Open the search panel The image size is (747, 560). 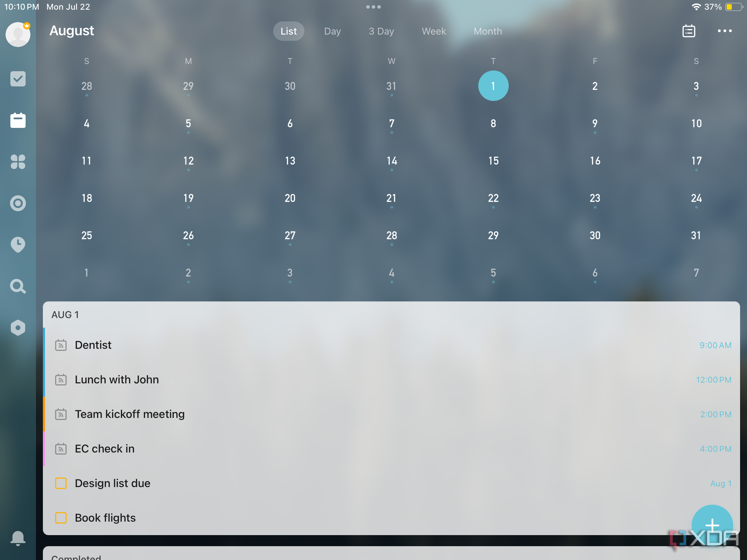point(17,287)
